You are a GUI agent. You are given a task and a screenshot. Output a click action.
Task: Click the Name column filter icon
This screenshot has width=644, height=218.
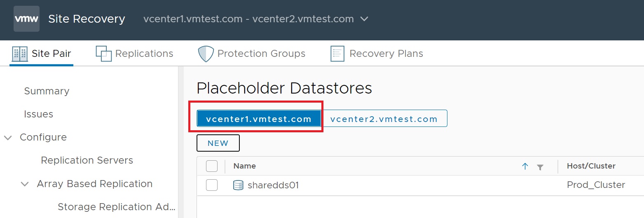[x=540, y=167]
